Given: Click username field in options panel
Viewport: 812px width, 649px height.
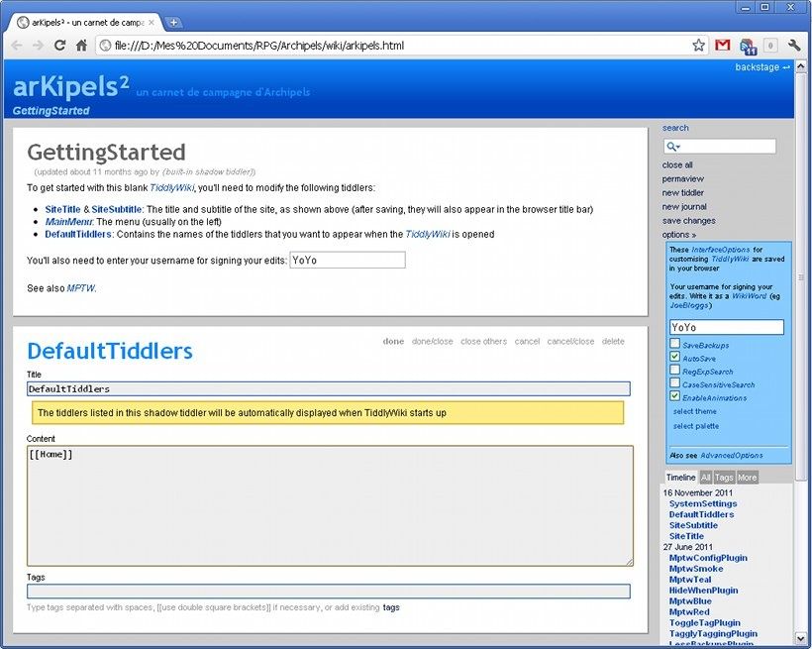Looking at the screenshot, I should (727, 327).
